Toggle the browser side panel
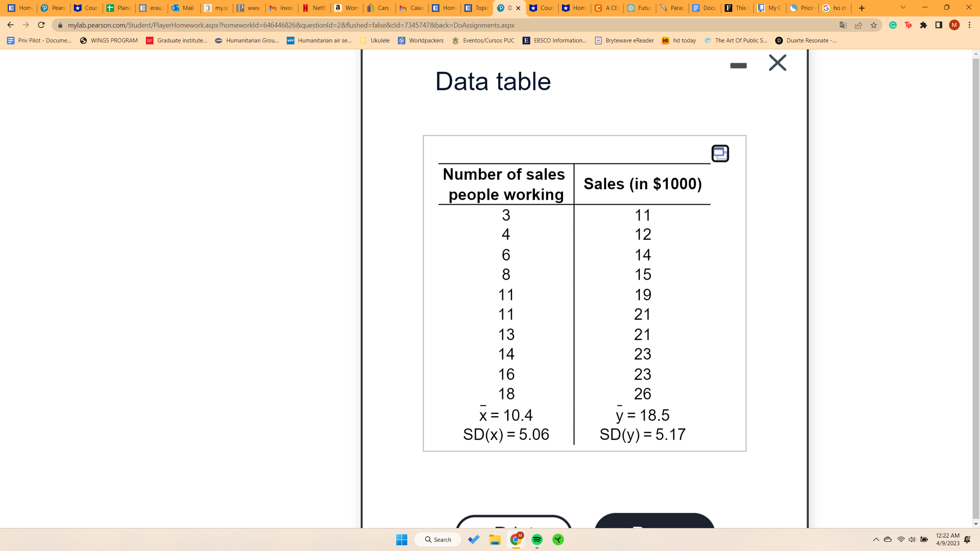The image size is (980, 551). [939, 25]
